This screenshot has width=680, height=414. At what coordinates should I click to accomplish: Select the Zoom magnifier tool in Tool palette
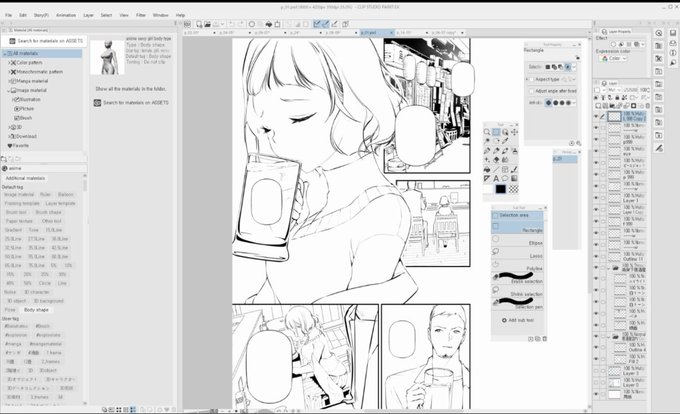[x=487, y=132]
